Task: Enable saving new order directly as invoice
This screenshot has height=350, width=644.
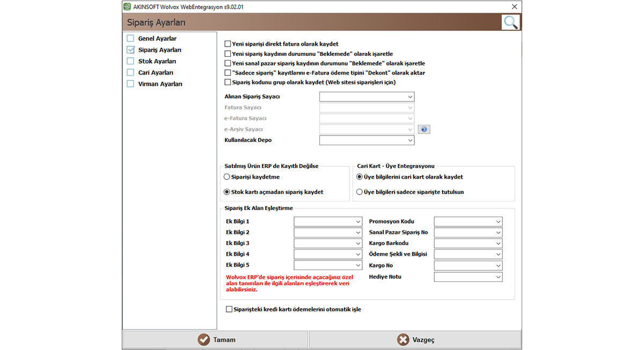Action: (228, 44)
